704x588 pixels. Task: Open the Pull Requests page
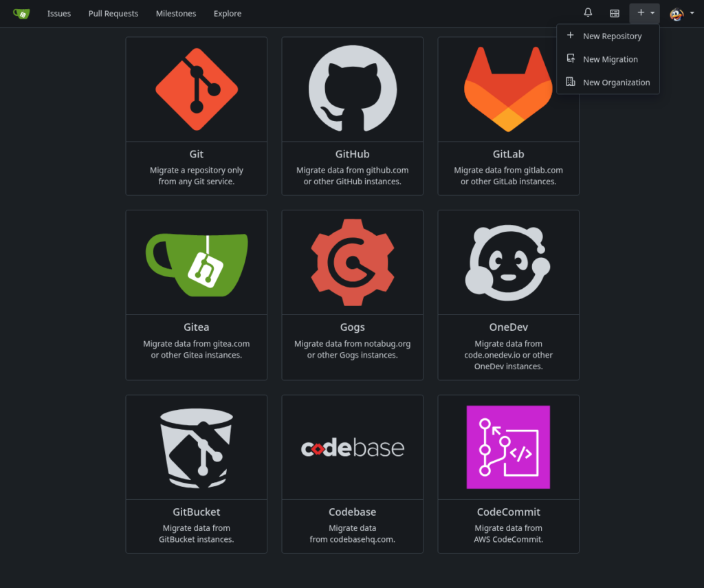coord(113,13)
